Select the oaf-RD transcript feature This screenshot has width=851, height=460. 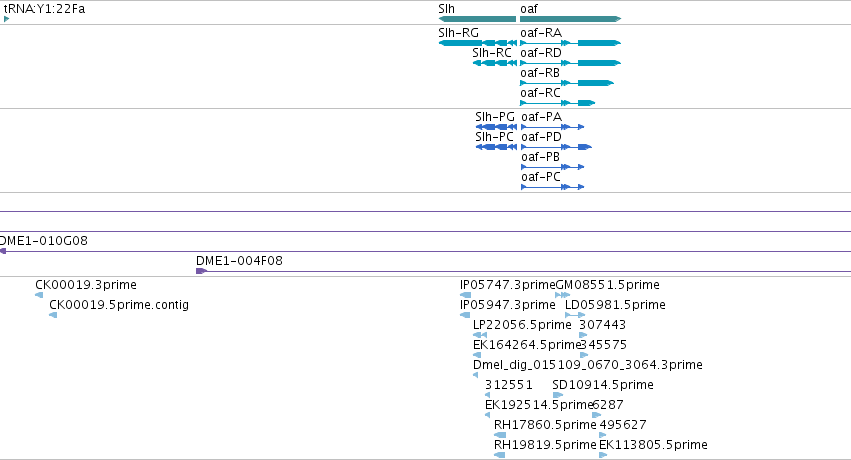pyautogui.click(x=570, y=63)
